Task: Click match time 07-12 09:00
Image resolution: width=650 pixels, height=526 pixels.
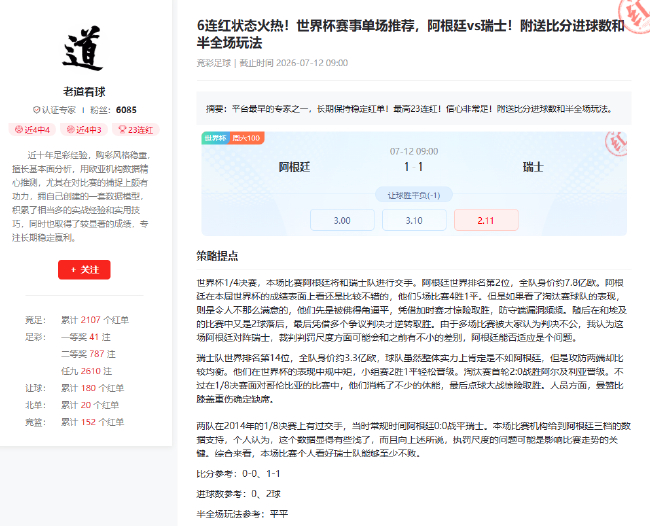Action: coord(414,151)
